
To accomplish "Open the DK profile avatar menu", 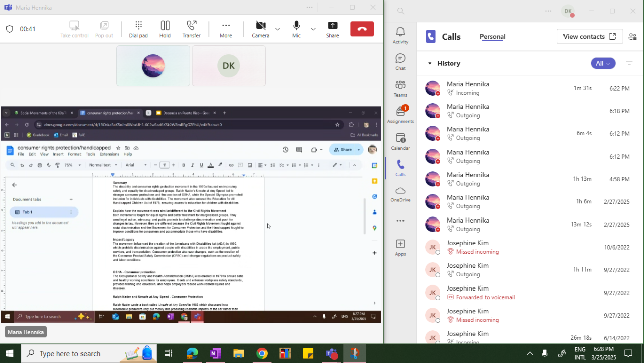I will [x=568, y=11].
